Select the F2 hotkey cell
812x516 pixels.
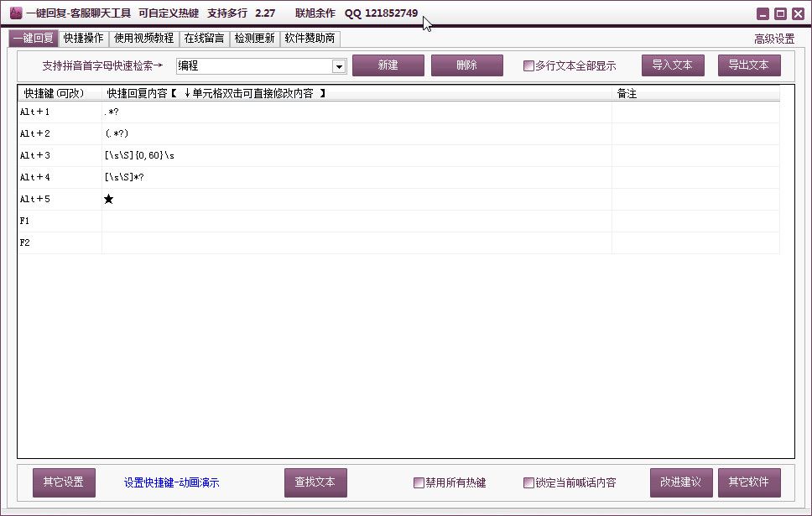click(60, 242)
